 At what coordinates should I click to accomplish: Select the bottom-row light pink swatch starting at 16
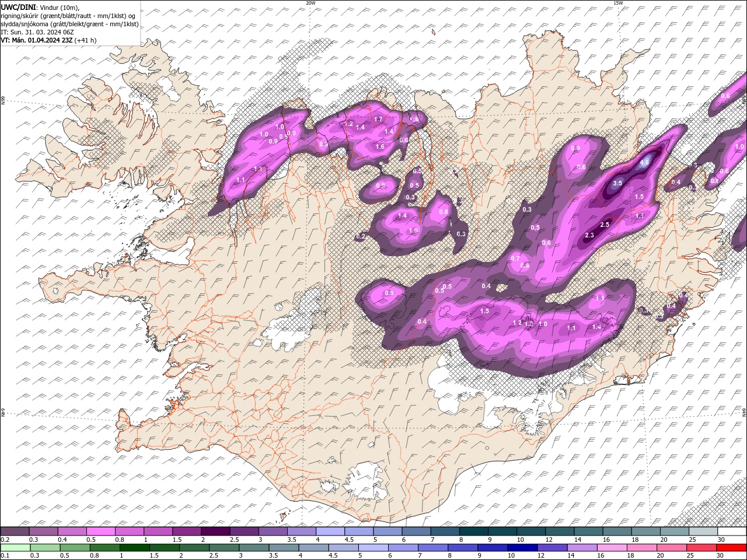612,548
